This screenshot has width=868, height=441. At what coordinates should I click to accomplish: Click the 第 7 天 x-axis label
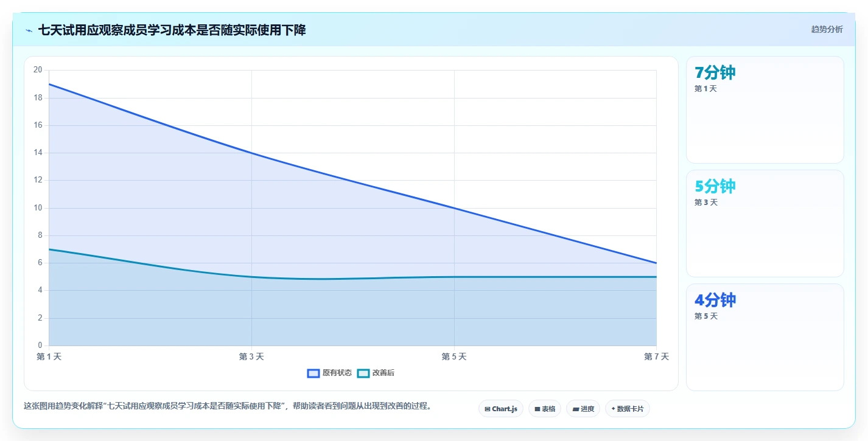coord(656,356)
